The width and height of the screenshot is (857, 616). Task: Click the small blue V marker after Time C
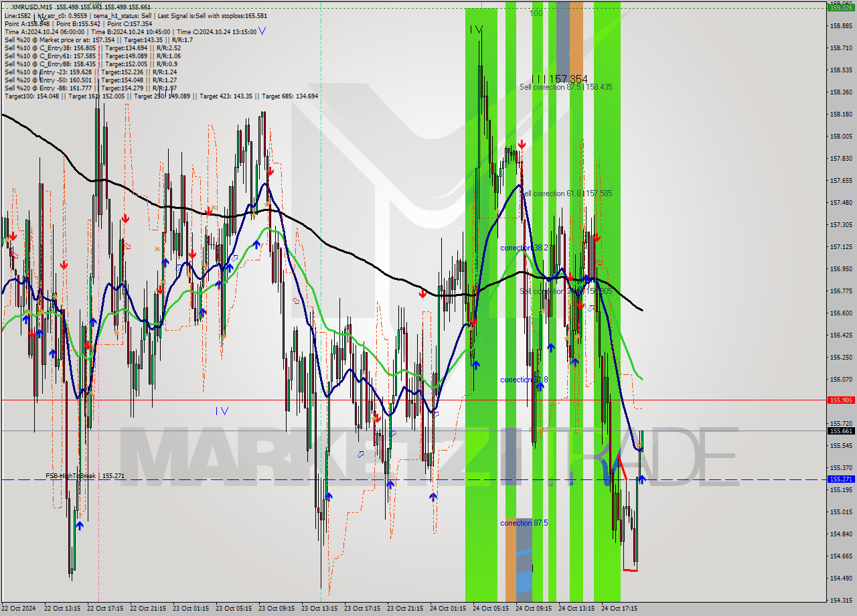coord(262,31)
